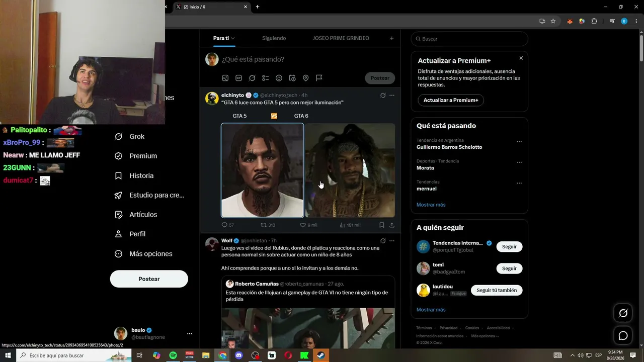Click Actualizar a Premium+ button

451,100
